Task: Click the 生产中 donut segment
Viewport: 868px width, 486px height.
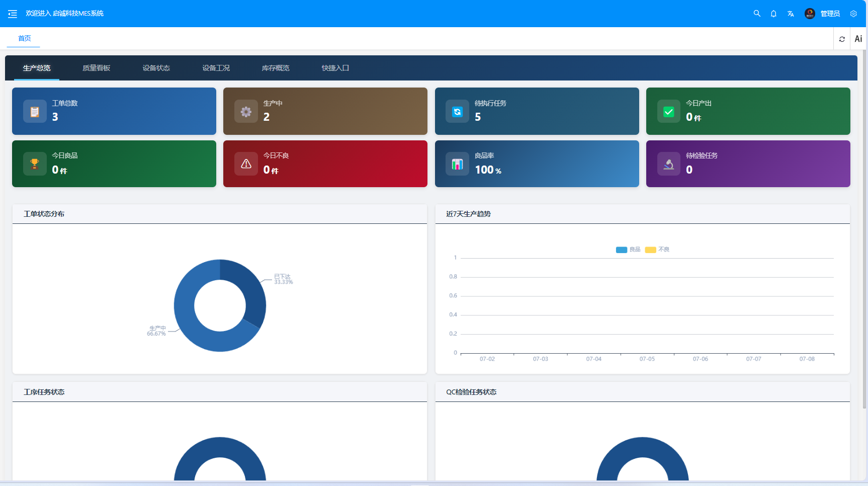Action: tap(189, 319)
